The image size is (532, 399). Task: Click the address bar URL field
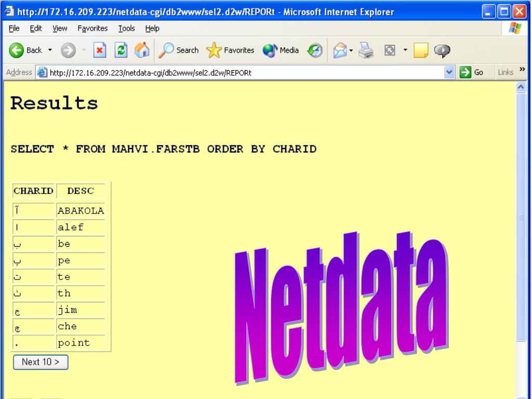pyautogui.click(x=246, y=73)
